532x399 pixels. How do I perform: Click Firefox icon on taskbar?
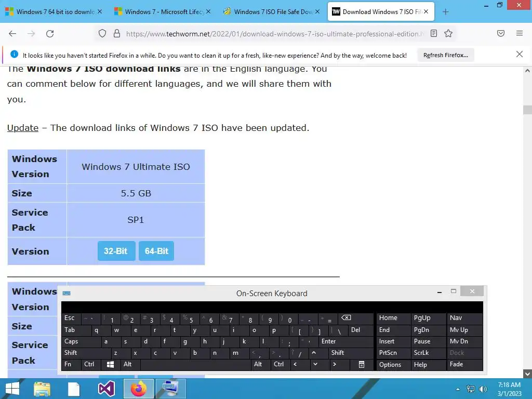(138, 389)
